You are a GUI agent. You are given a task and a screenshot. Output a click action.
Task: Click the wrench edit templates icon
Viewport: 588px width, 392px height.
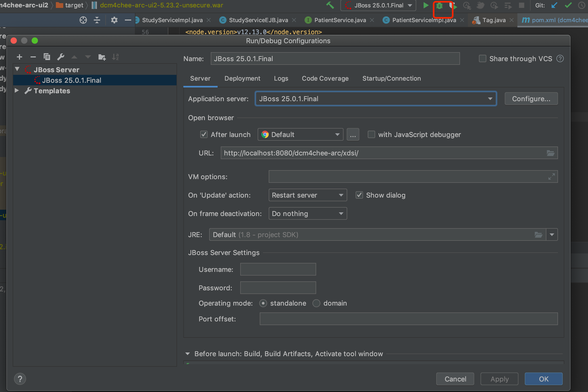[61, 57]
